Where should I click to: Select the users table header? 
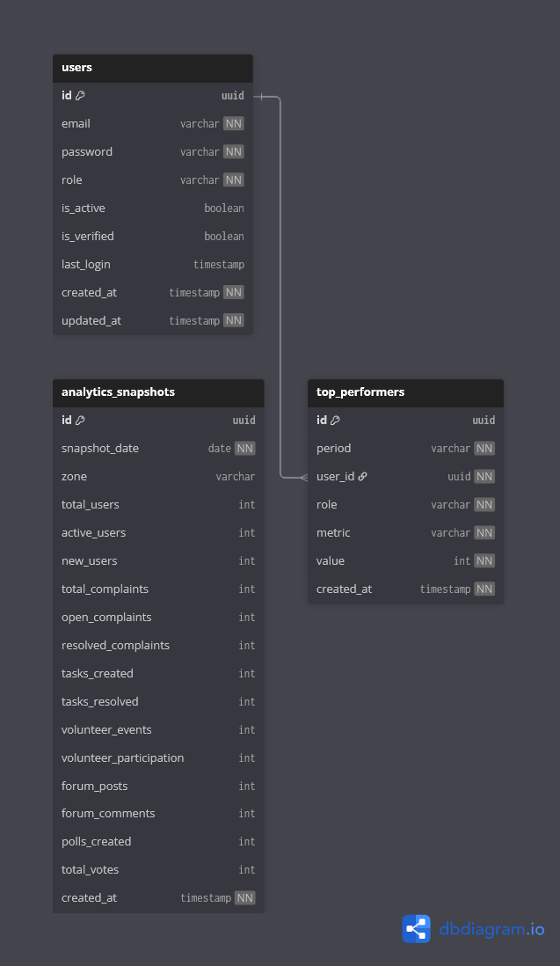pyautogui.click(x=152, y=68)
